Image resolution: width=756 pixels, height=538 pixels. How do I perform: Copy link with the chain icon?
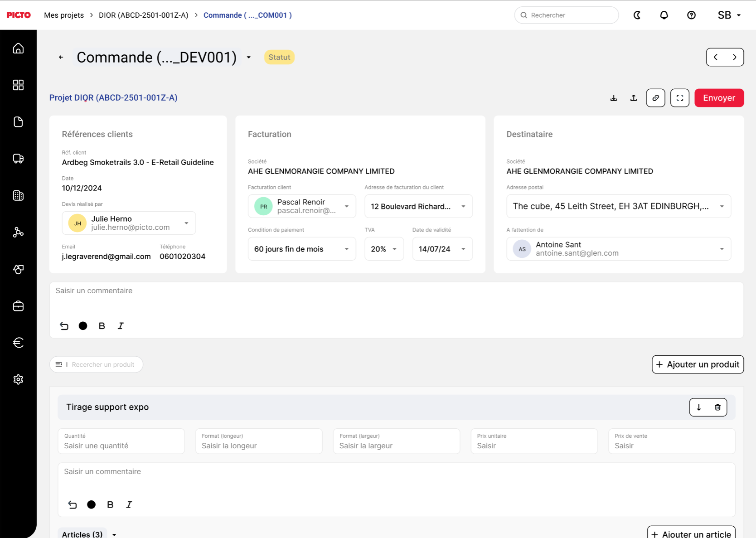655,98
